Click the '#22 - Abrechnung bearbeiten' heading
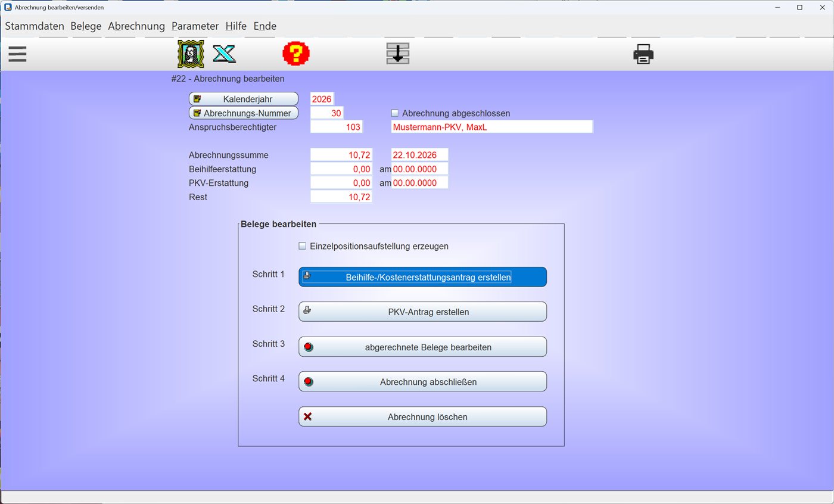 point(228,79)
